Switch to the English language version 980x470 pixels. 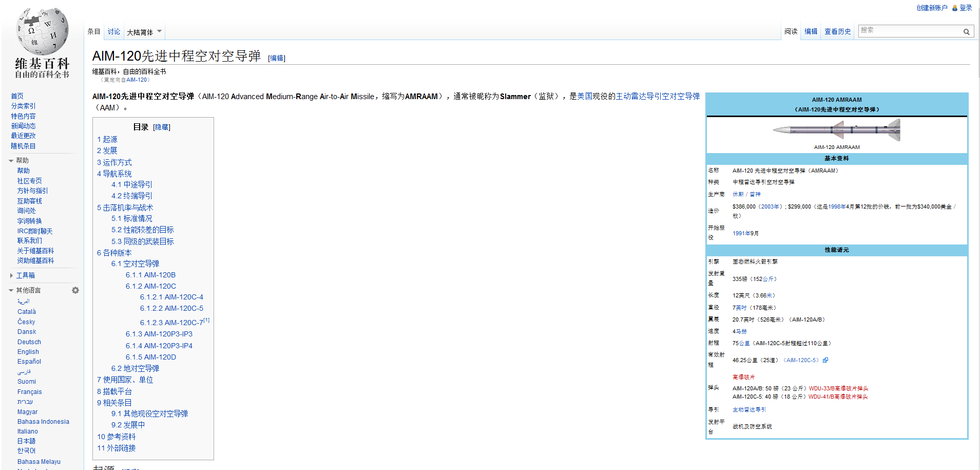point(28,352)
